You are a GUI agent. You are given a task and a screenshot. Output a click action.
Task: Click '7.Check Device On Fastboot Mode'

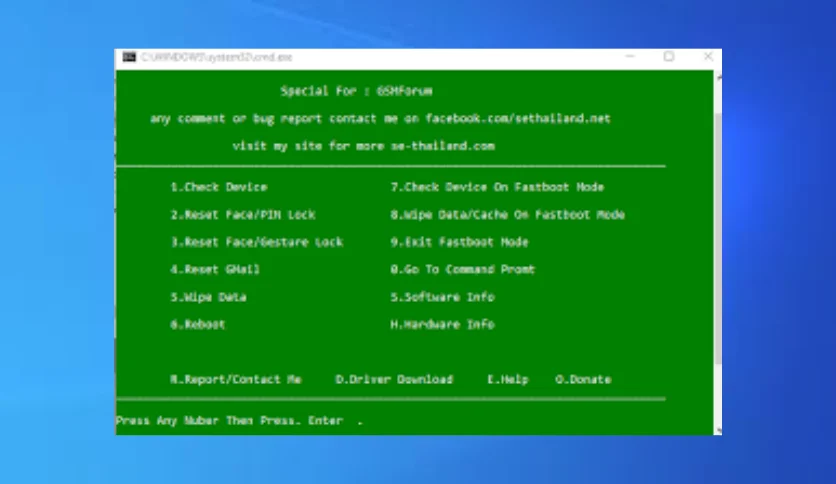[x=497, y=187]
